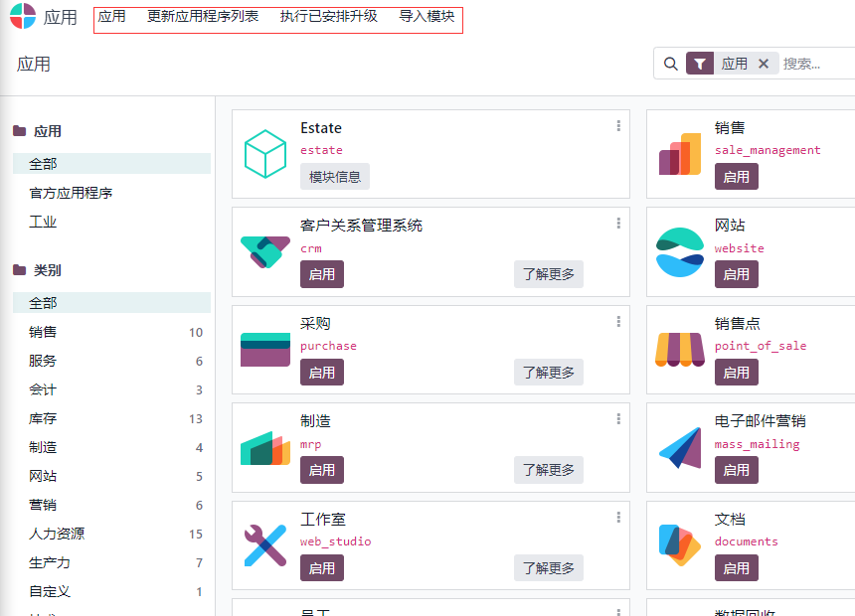
Task: Open the Estate card kebab menu
Action: 618,126
